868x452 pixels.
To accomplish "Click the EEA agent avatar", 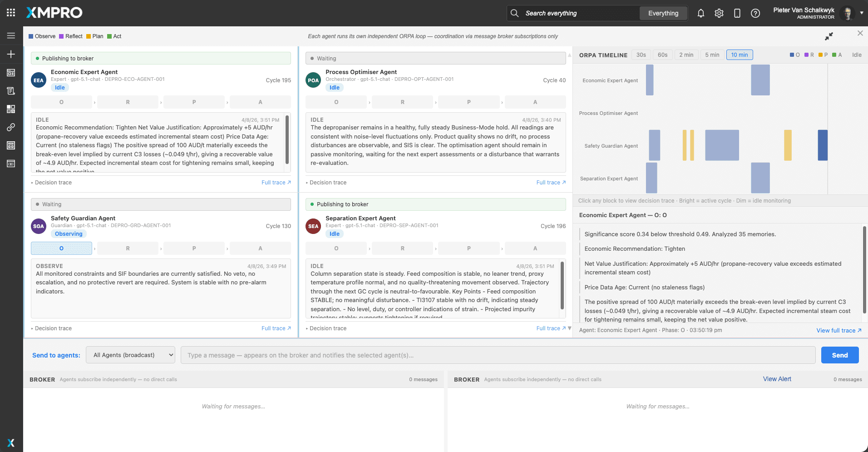I will pos(39,80).
